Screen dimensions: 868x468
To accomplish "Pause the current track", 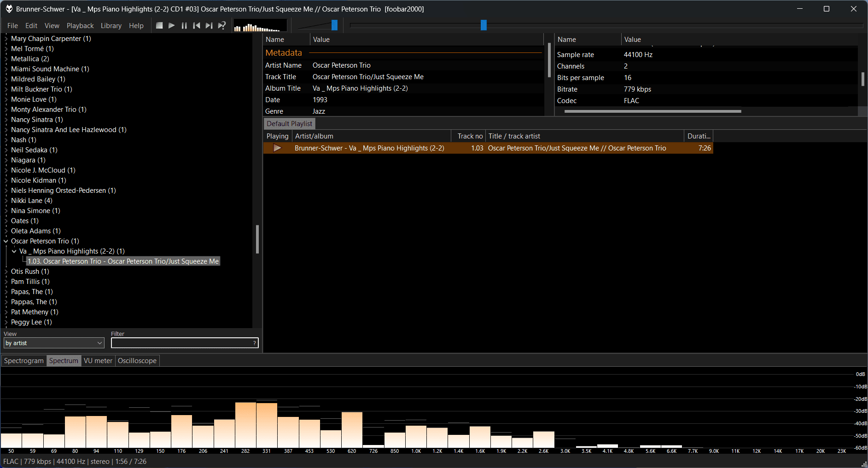I will (184, 25).
